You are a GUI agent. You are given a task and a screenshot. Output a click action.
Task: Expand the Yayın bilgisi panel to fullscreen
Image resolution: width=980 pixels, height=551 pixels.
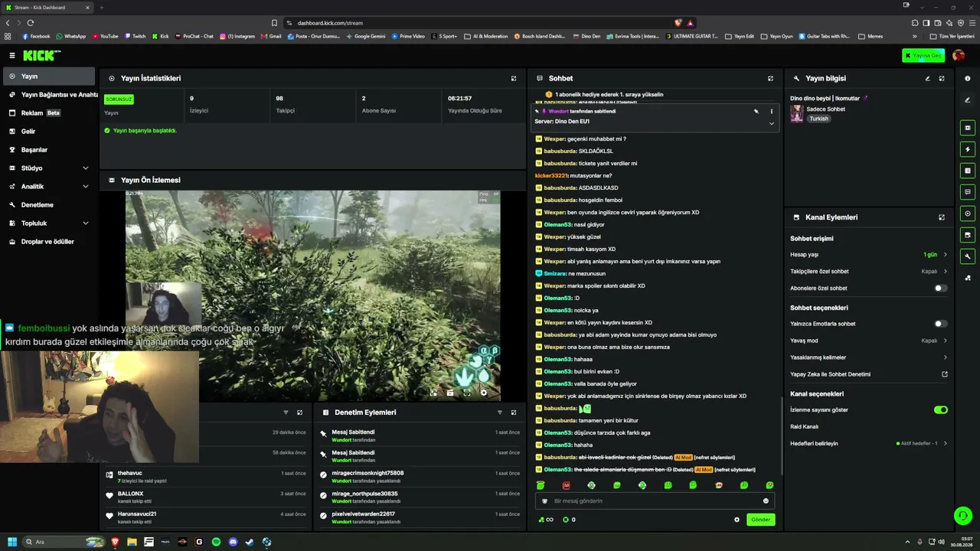click(942, 78)
